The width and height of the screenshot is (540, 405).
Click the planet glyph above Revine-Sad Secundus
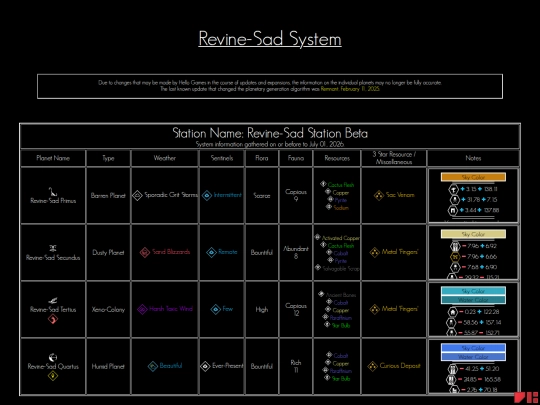pyautogui.click(x=53, y=248)
